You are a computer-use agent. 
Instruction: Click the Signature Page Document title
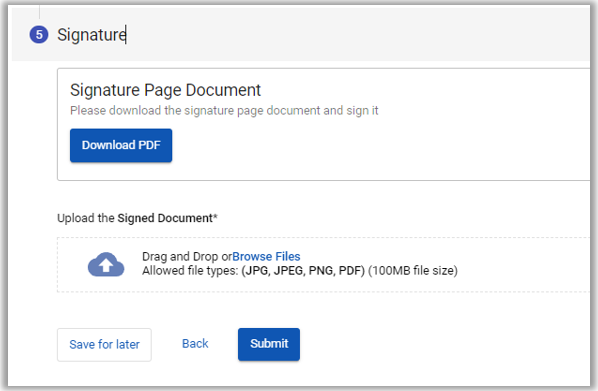point(165,90)
